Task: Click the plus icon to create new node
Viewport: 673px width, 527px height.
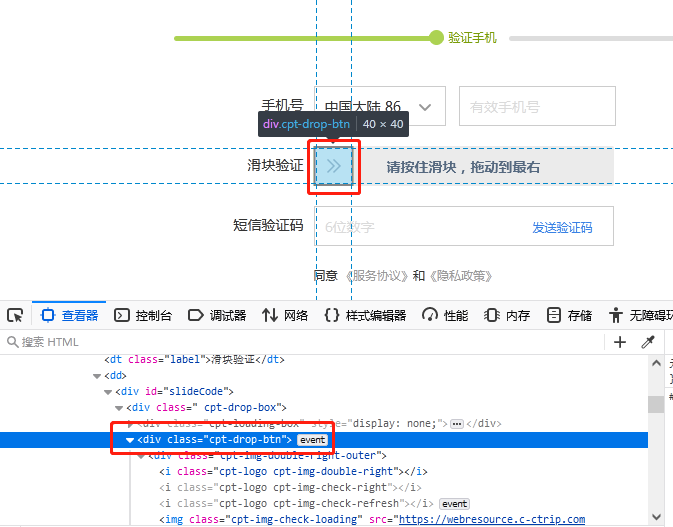Action: (x=620, y=342)
